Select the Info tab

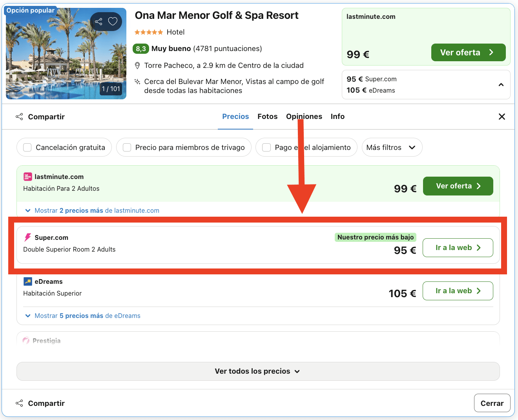click(337, 117)
